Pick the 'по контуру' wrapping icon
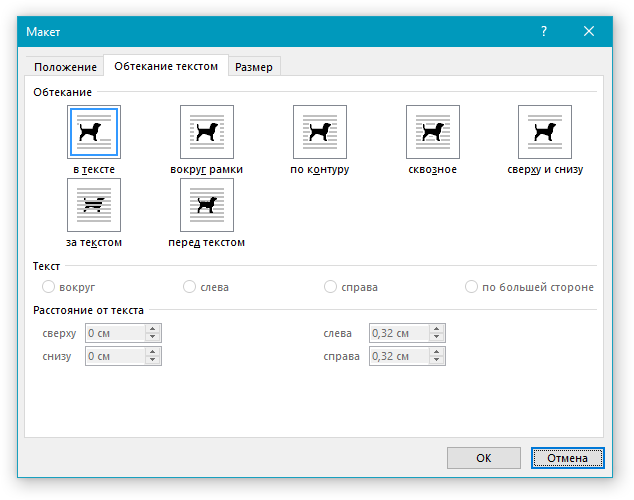Screen dimensions: 634x500 coord(319,132)
